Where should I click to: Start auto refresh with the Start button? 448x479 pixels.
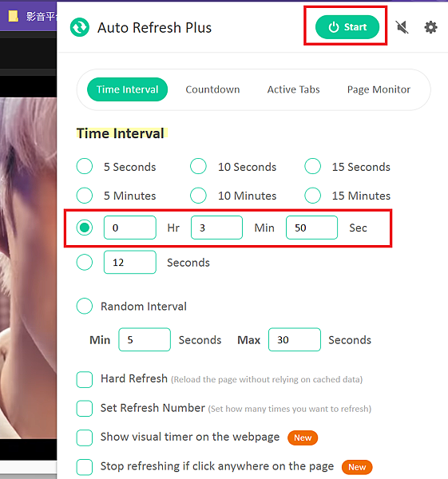tap(347, 27)
